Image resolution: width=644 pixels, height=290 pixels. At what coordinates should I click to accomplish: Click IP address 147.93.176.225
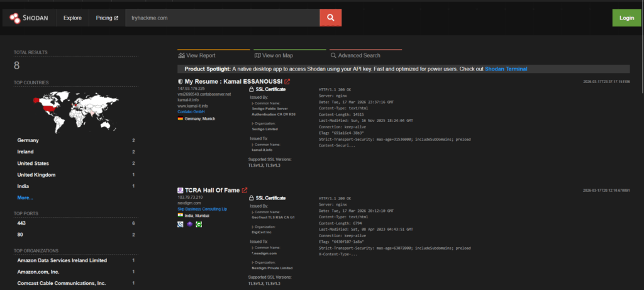pyautogui.click(x=191, y=88)
